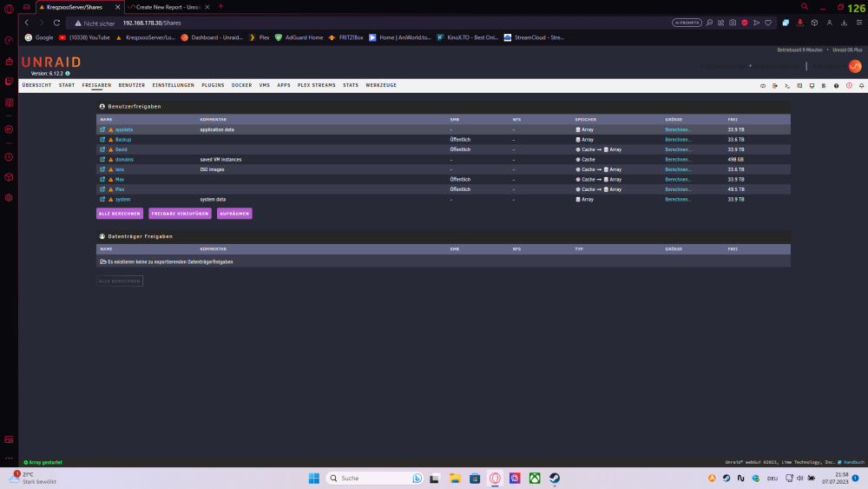
Task: Open the Max share link
Action: pyautogui.click(x=120, y=180)
